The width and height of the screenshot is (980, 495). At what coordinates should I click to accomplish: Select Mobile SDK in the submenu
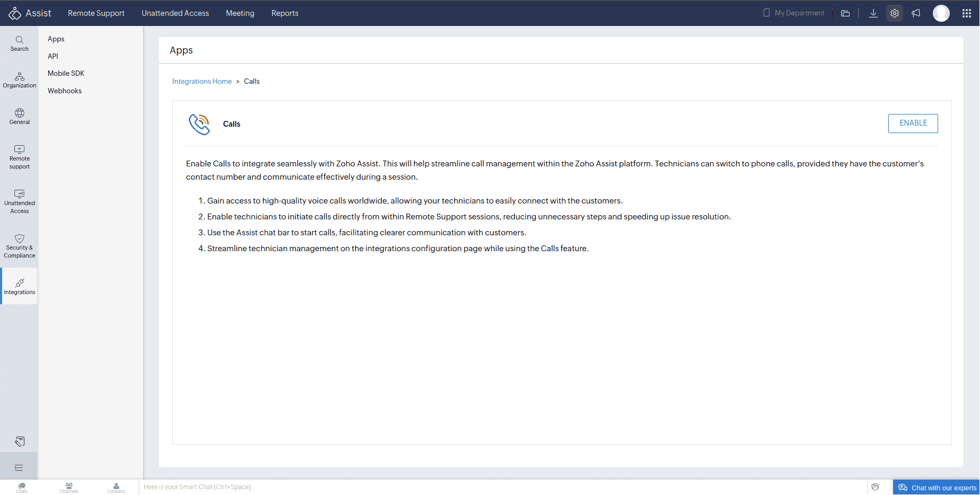pos(66,73)
